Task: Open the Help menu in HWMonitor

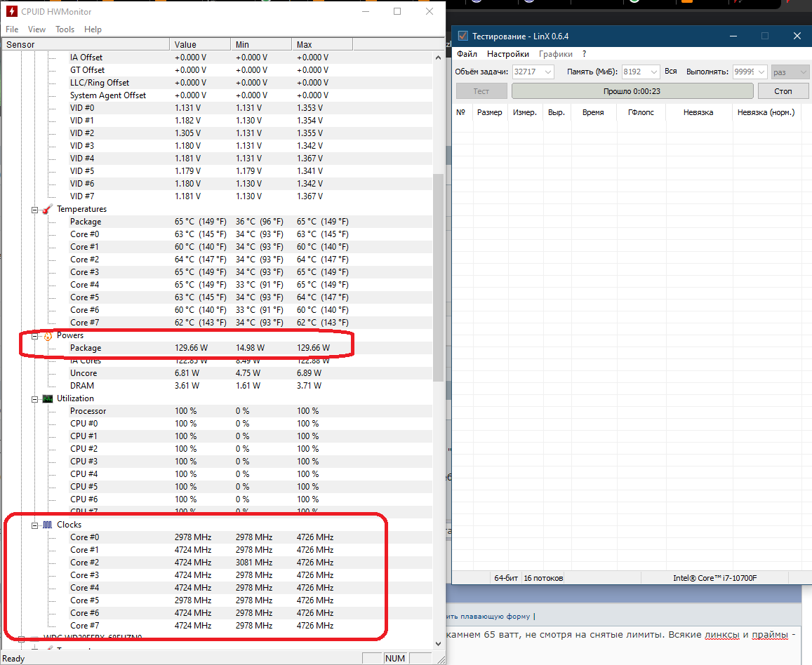Action: pos(93,29)
